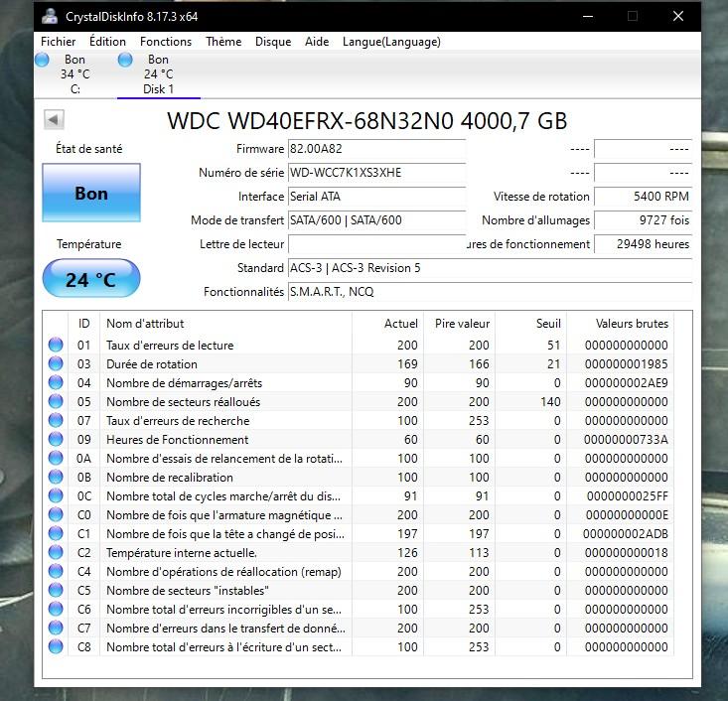Screen dimensions: 728x701
Task: Click the CrystalDiskInfo app icon in title bar
Action: coord(50,16)
